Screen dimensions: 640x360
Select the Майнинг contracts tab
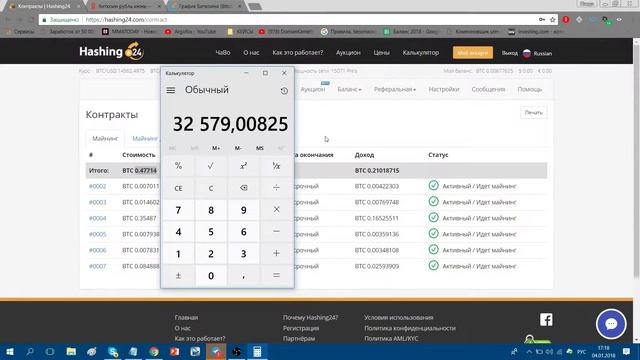[x=105, y=139]
